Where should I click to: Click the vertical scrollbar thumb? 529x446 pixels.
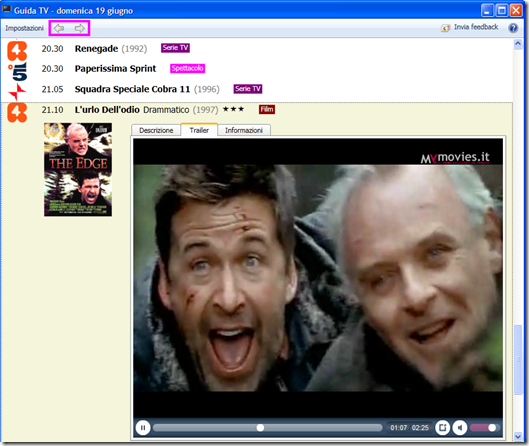pos(518,360)
